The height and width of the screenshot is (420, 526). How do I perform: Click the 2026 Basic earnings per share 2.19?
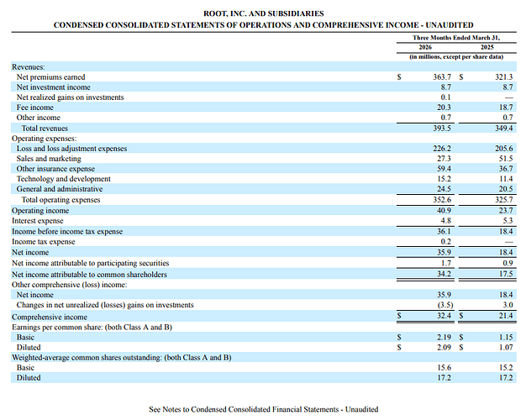pyautogui.click(x=444, y=337)
